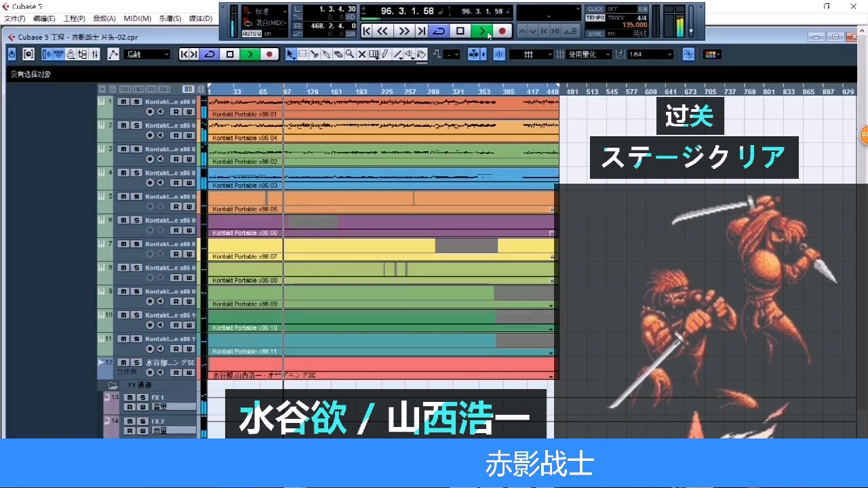Mute track 1 with M button

click(123, 102)
